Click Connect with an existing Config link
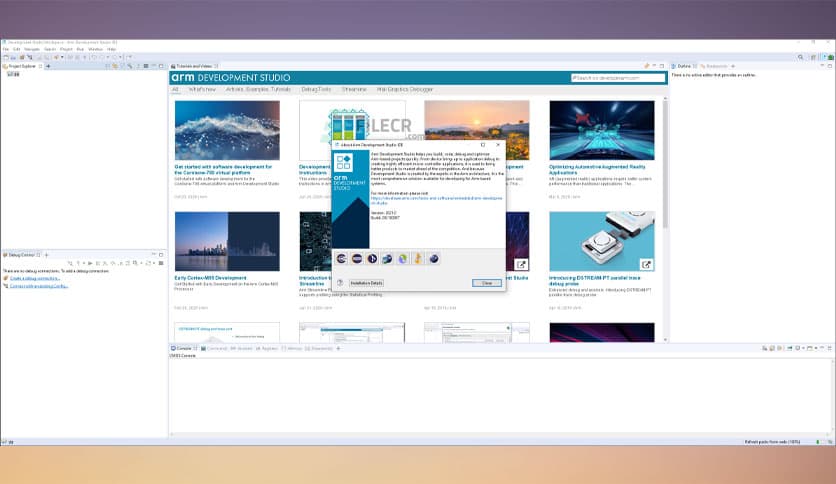Viewport: 836px width, 484px height. click(38, 286)
